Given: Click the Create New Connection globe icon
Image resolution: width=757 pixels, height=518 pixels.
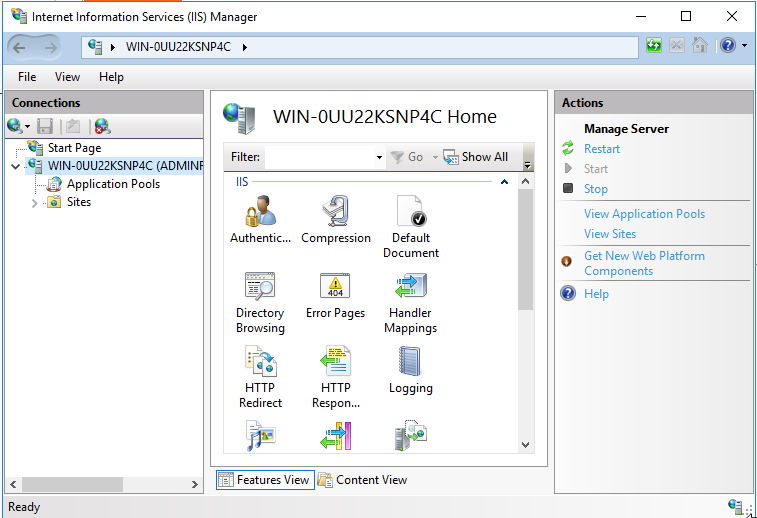Looking at the screenshot, I should pos(14,126).
